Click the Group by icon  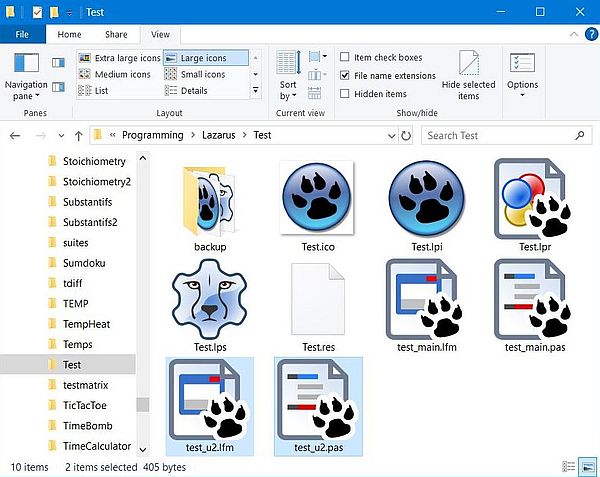tap(318, 57)
